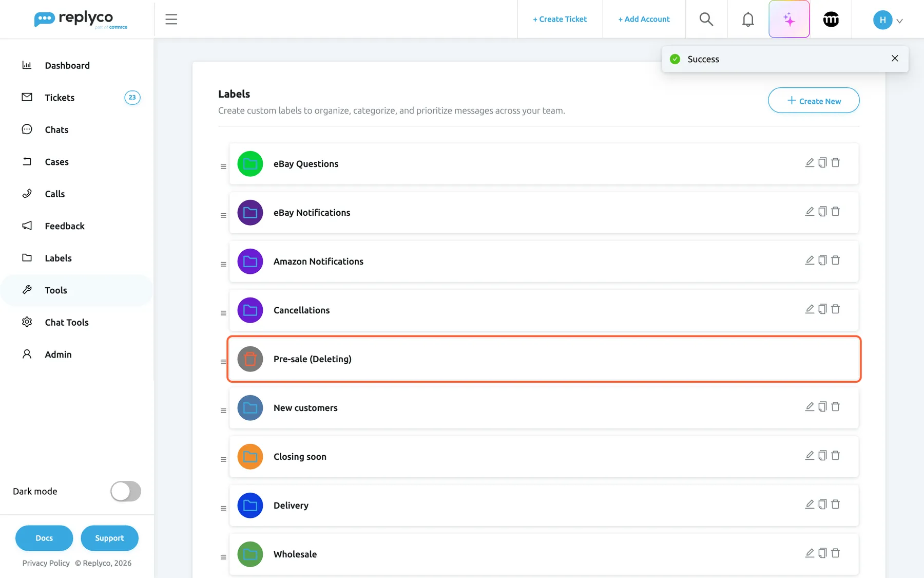The width and height of the screenshot is (924, 578).
Task: Open Tools in the sidebar
Action: click(77, 290)
